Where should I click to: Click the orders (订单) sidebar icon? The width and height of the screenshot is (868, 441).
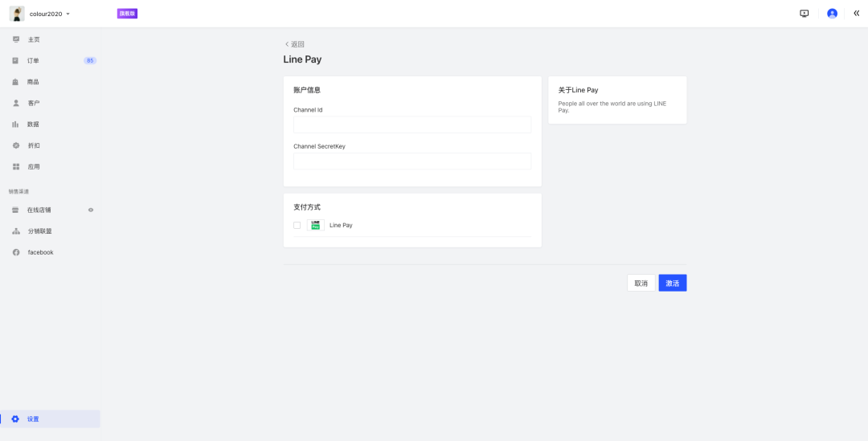(15, 60)
